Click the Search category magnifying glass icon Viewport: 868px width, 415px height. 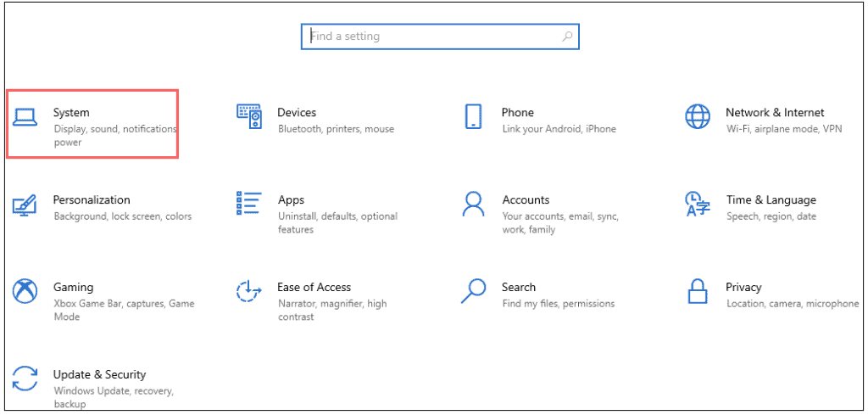click(473, 291)
